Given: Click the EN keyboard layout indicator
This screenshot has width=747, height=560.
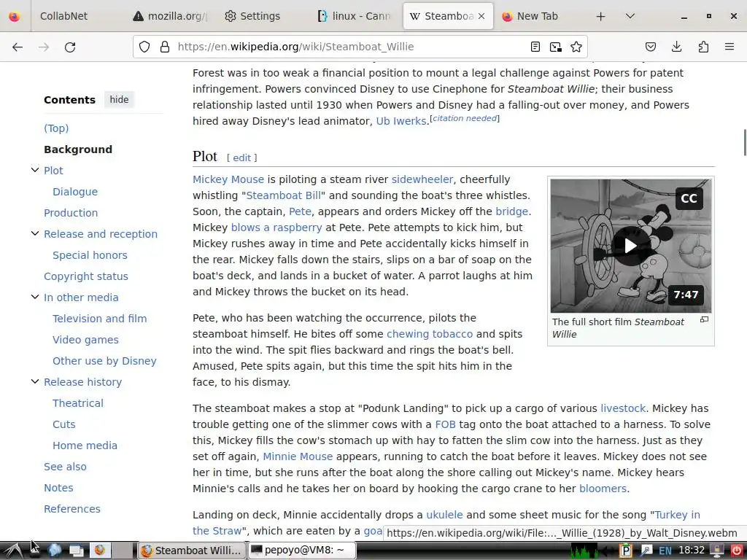Looking at the screenshot, I should [665, 551].
